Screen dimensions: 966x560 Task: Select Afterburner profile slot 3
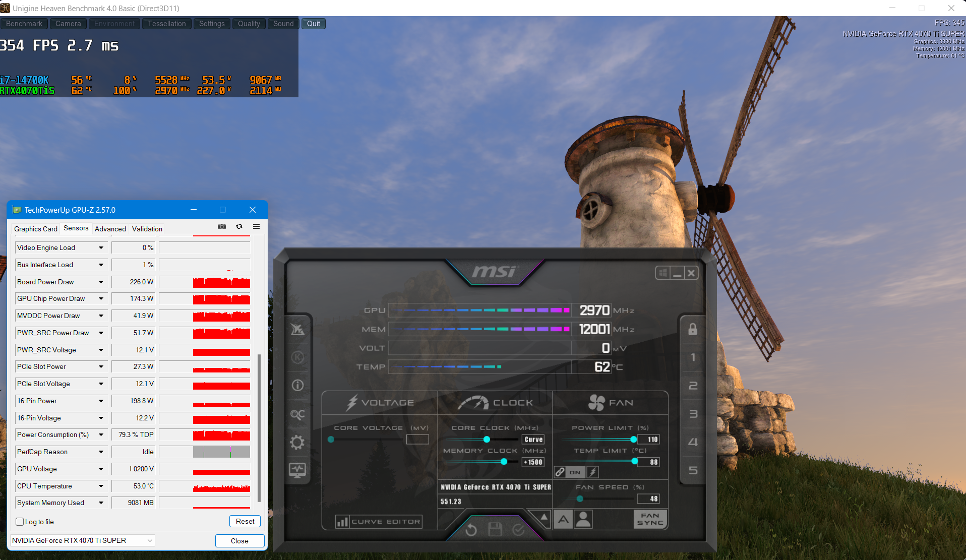(x=693, y=414)
